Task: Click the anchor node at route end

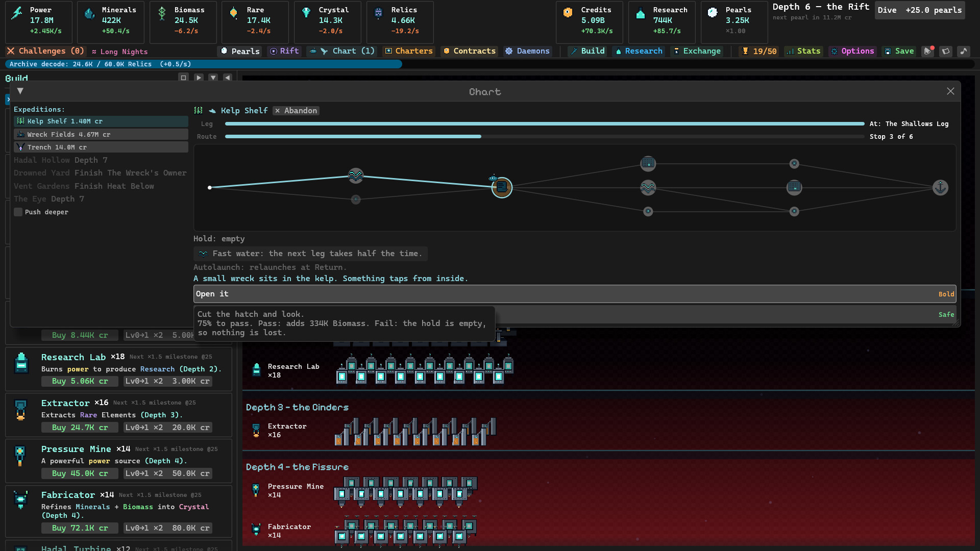Action: tap(940, 187)
